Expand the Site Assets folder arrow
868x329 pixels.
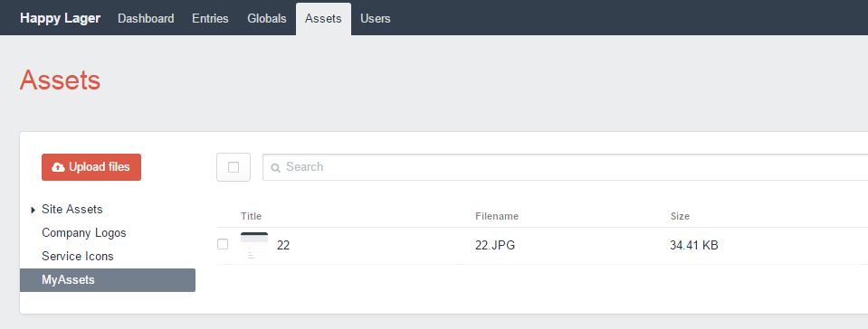coord(33,210)
